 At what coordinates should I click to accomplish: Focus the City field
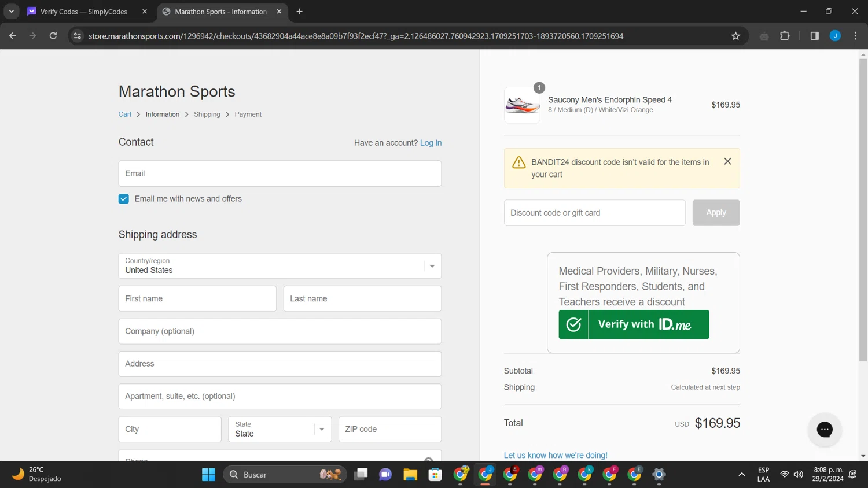pos(170,429)
